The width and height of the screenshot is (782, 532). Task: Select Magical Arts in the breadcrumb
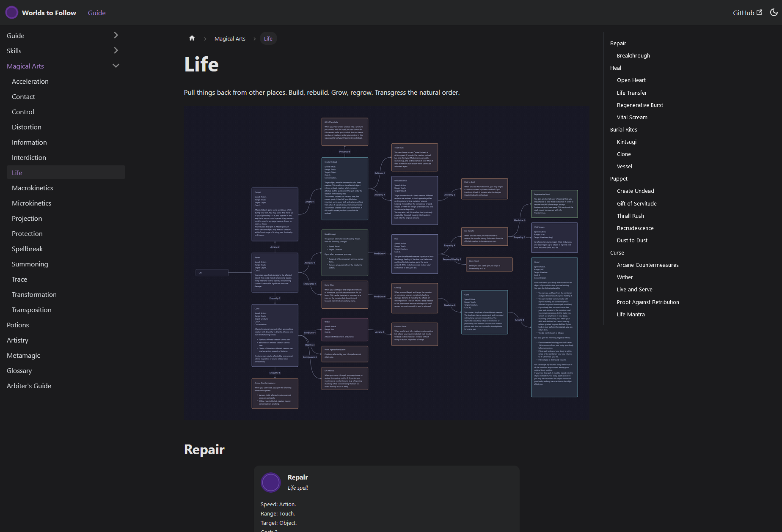(x=230, y=38)
